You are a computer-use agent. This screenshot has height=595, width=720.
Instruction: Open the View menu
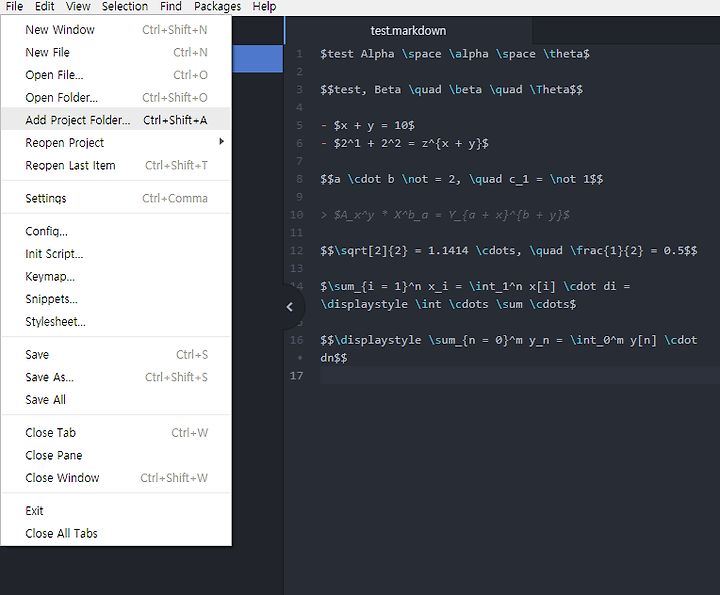pos(78,6)
